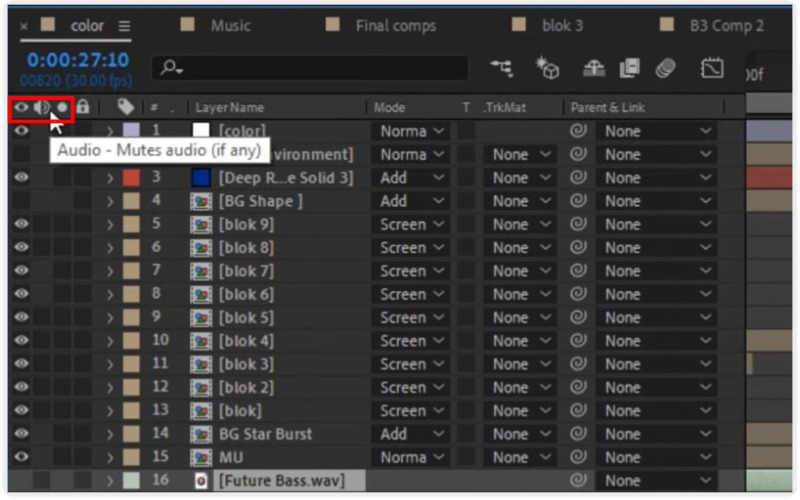Click the Lock column header icon

pyautogui.click(x=83, y=107)
